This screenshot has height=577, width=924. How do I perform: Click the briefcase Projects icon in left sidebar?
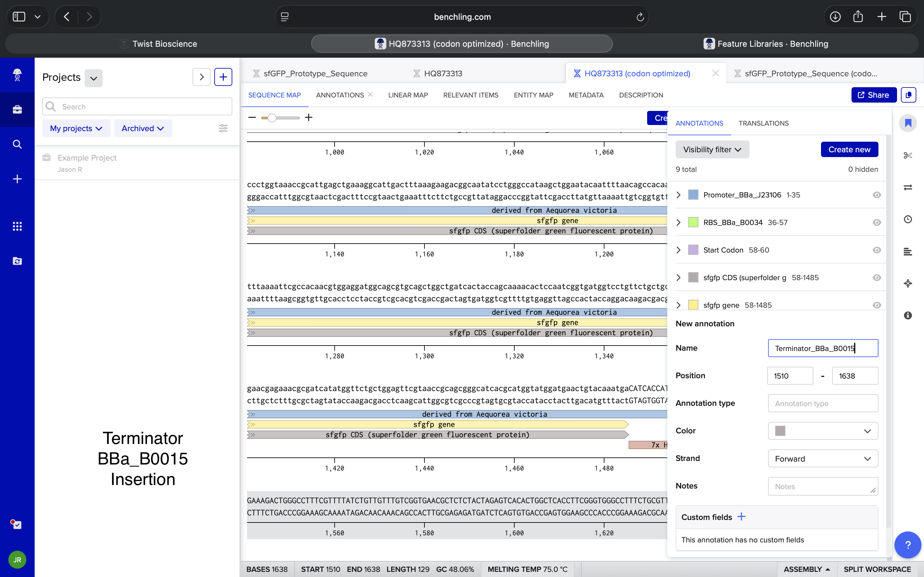tap(17, 110)
